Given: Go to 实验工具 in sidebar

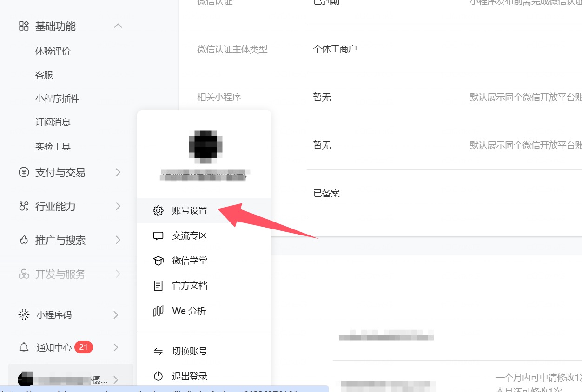Looking at the screenshot, I should [x=53, y=146].
